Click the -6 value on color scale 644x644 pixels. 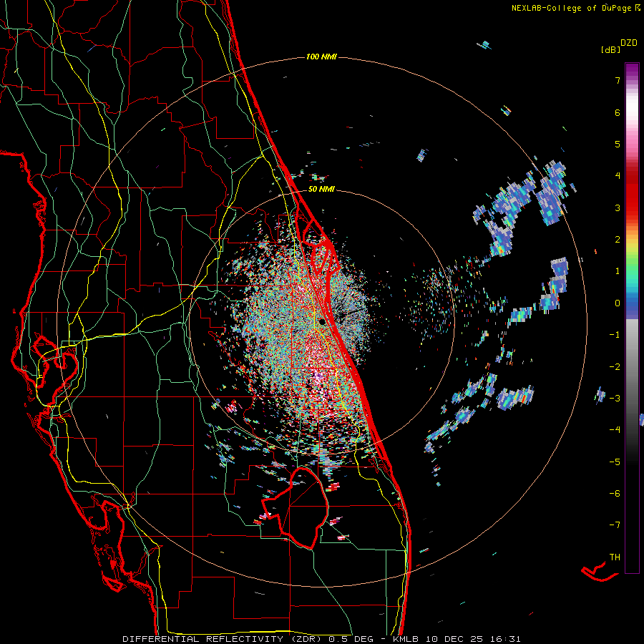[x=615, y=494]
